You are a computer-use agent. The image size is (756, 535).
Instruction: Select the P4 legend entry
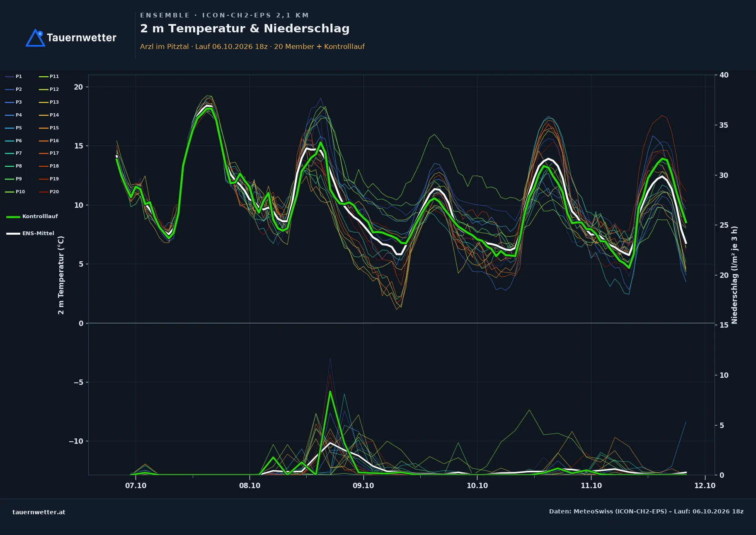(14, 115)
